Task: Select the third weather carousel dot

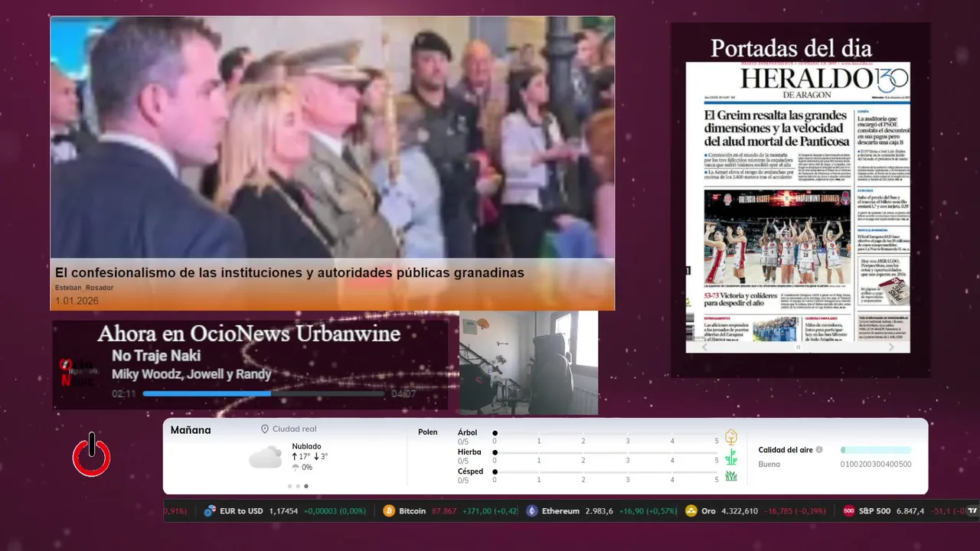Action: click(306, 486)
